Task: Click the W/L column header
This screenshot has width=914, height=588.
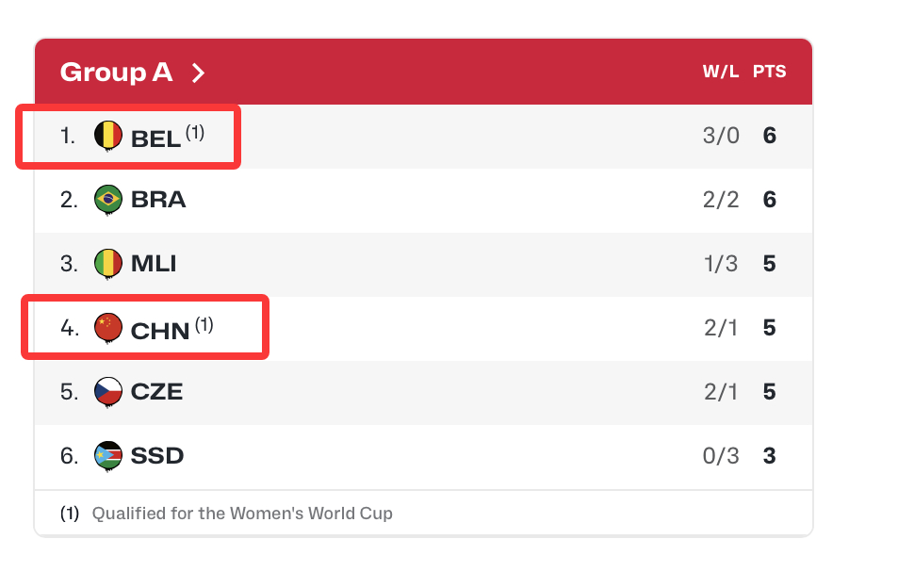Action: [720, 71]
